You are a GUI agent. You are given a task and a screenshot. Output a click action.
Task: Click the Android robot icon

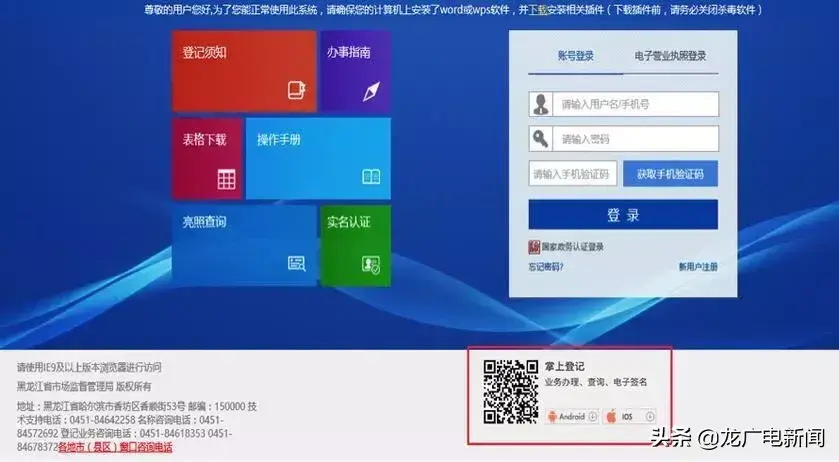(550, 416)
